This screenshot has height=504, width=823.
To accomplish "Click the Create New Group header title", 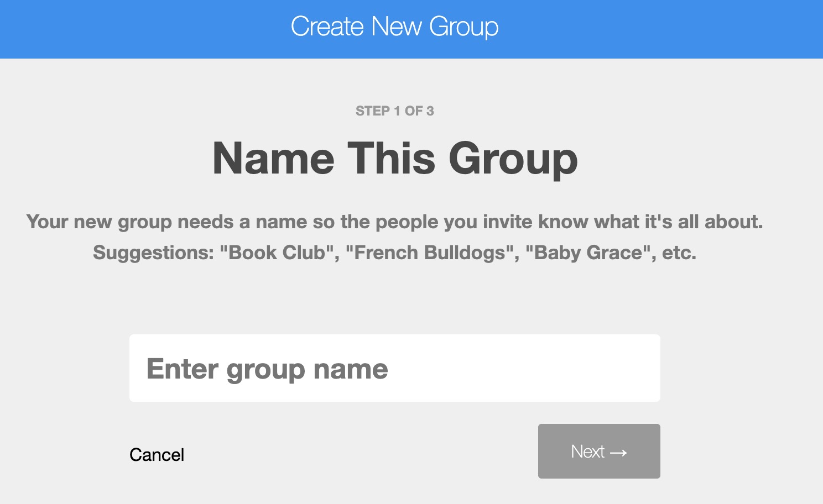I will [394, 27].
